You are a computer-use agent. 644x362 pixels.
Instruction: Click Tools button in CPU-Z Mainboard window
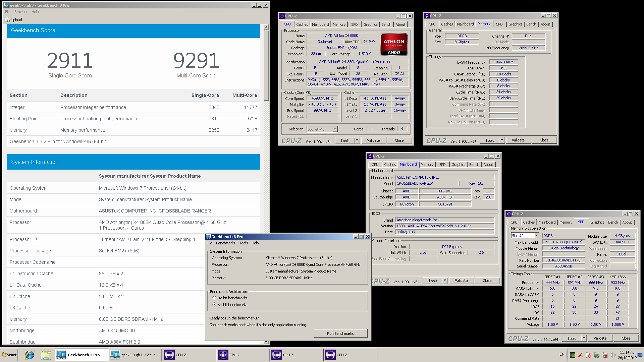pos(433,281)
